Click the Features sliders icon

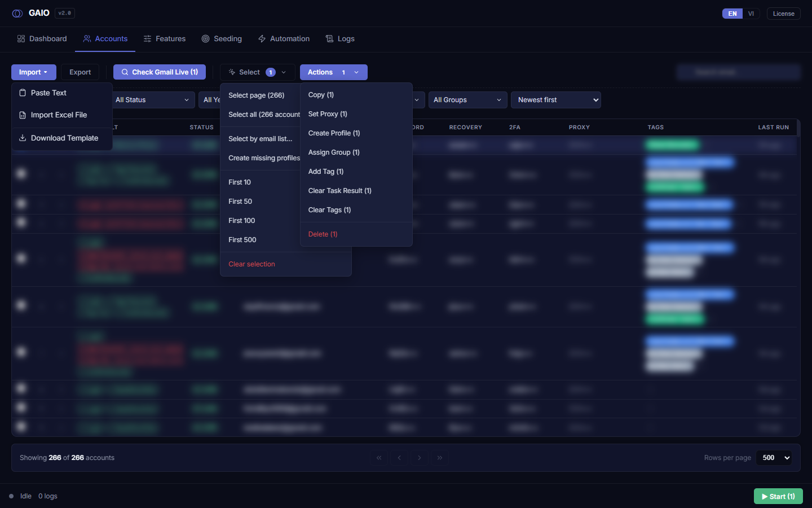148,39
